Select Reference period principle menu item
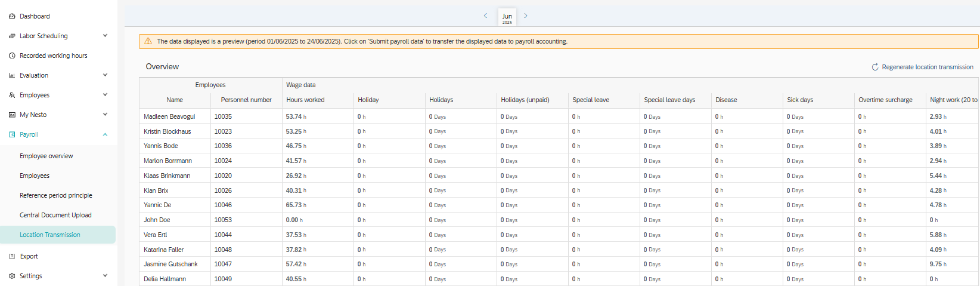This screenshot has height=286, width=980. click(x=56, y=196)
